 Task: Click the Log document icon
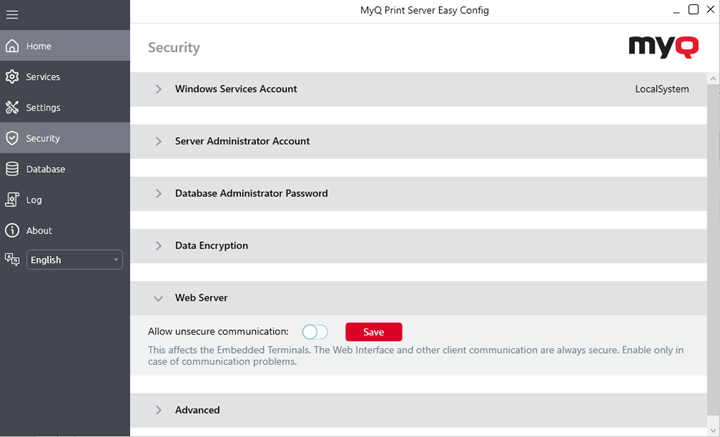tap(12, 200)
